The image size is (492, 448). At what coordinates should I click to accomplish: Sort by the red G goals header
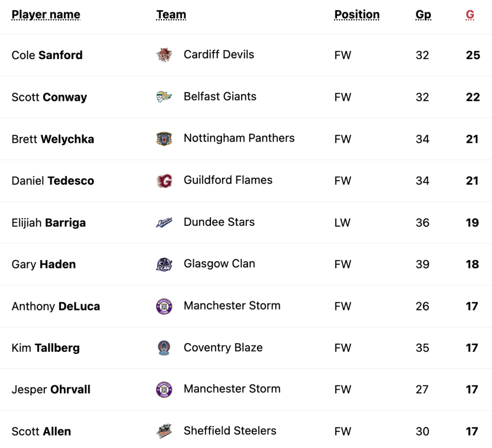click(x=470, y=15)
